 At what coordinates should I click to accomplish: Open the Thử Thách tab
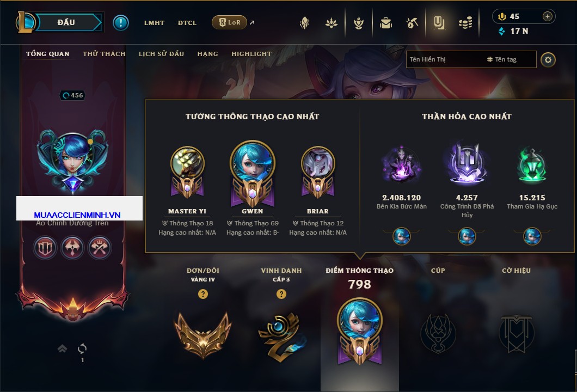[x=104, y=54]
